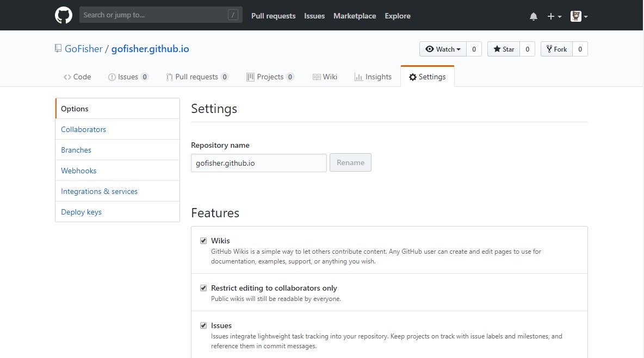
Task: Click the Repository name text field
Action: pos(258,163)
